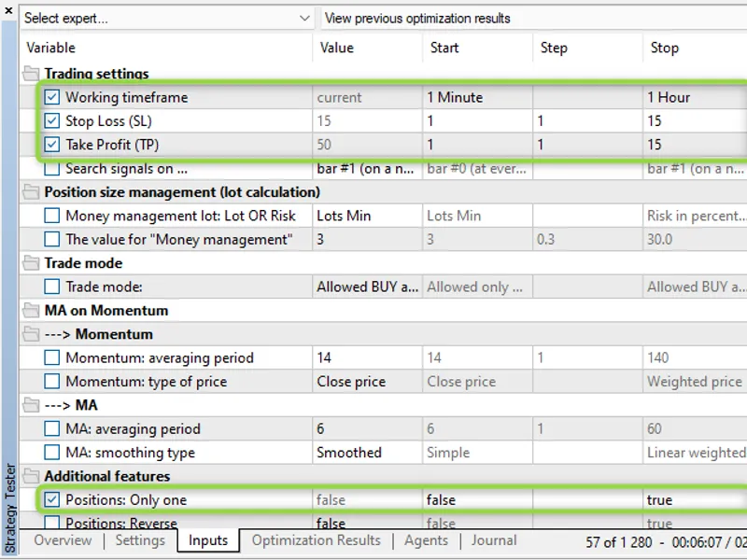The width and height of the screenshot is (747, 560).
Task: Select Working timeframe Stop value 1 Hour
Action: point(695,97)
